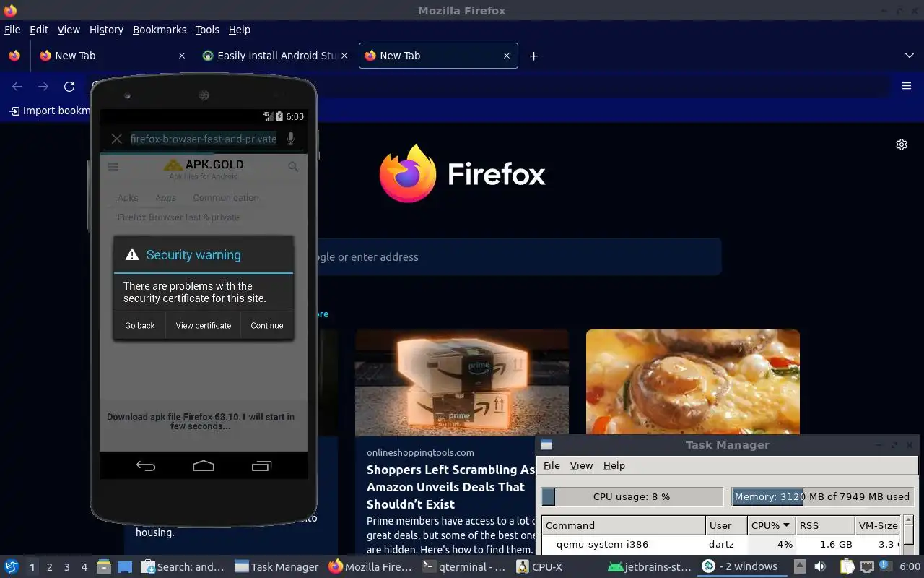Screen dimensions: 924x578
Task: Click Import bookmarks toolbar item
Action: (x=49, y=111)
